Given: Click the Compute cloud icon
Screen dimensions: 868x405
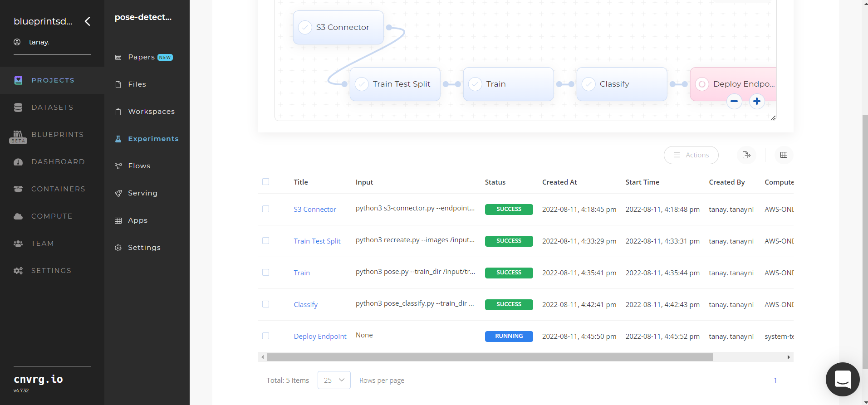Looking at the screenshot, I should click(x=18, y=216).
